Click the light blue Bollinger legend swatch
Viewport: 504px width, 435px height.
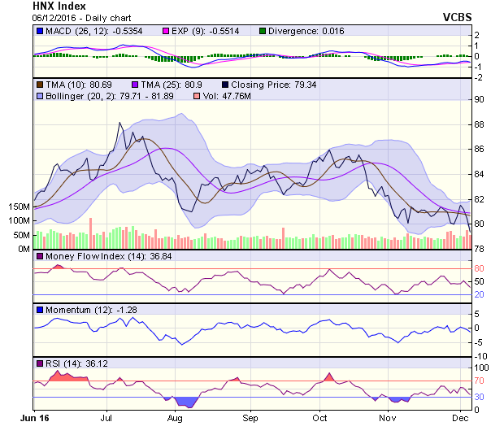38,97
